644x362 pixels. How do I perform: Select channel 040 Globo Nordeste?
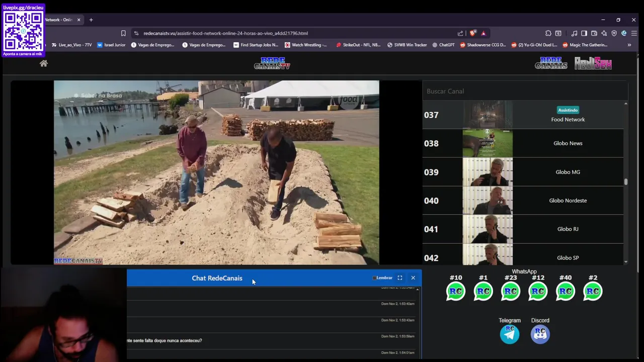click(x=523, y=201)
